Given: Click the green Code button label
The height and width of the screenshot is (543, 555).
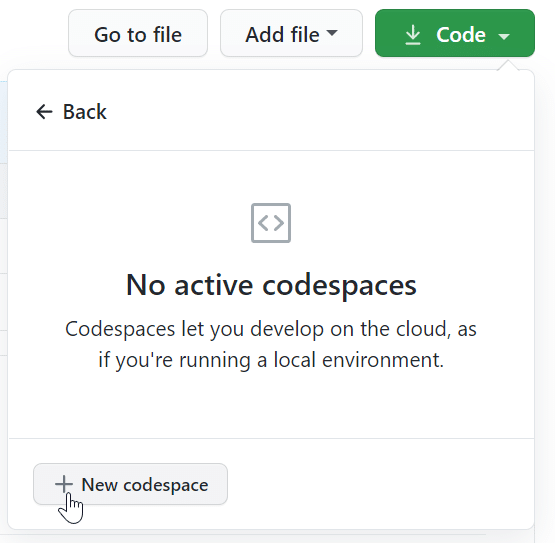Looking at the screenshot, I should (460, 35).
